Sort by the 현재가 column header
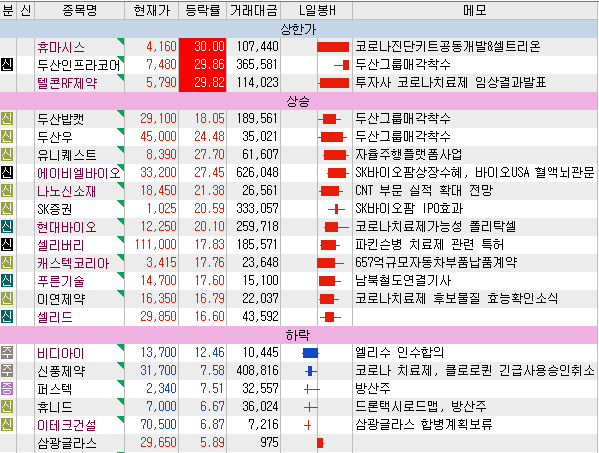Viewport: 599px width, 453px height. point(152,10)
